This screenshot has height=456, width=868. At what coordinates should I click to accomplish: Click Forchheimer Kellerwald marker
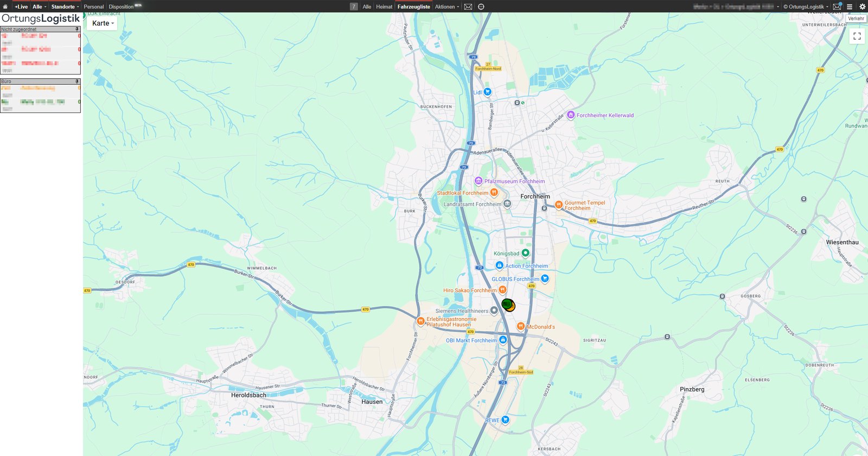click(x=571, y=115)
